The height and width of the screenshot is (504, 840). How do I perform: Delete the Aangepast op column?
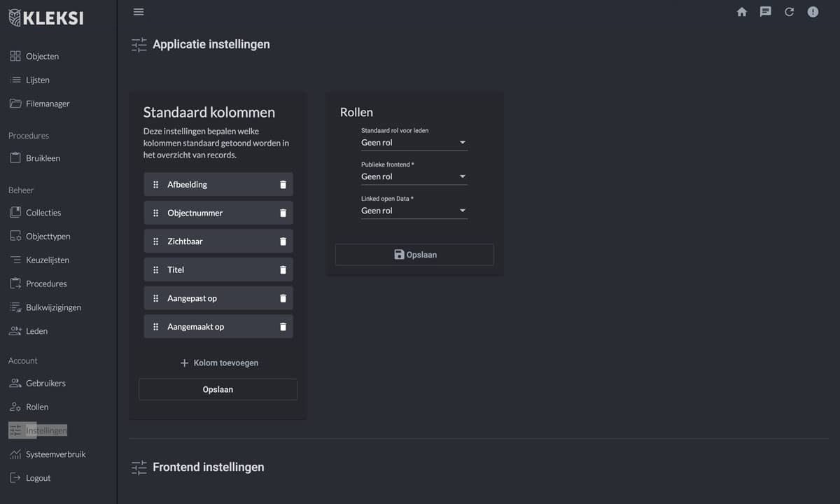pos(283,298)
